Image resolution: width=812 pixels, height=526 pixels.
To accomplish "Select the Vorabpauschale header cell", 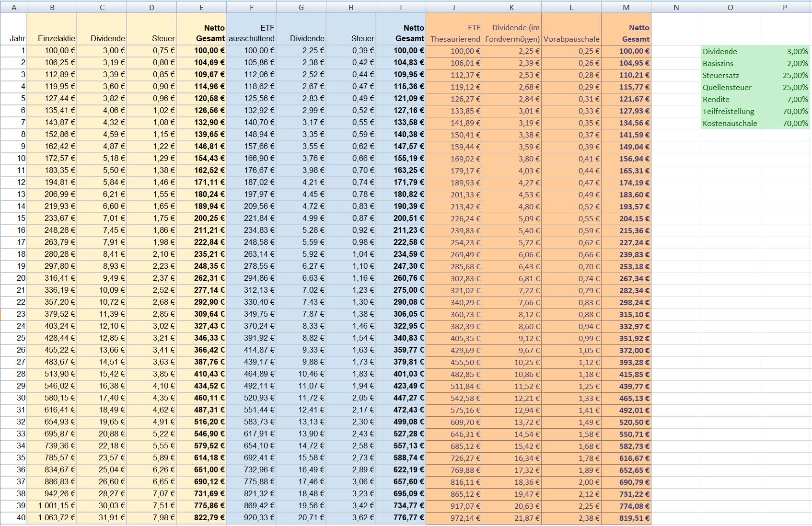I will [571, 29].
